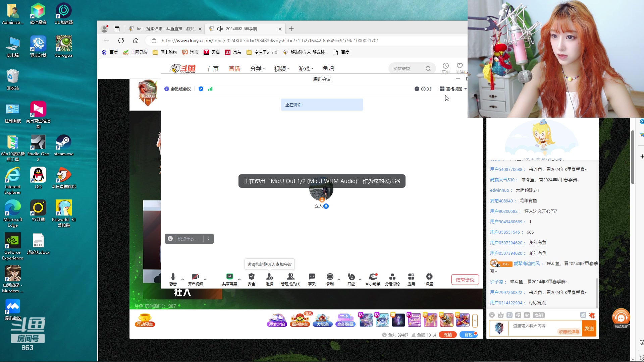Image resolution: width=644 pixels, height=362 pixels.
Task: Open the 背包 backpack button
Action: [469, 335]
